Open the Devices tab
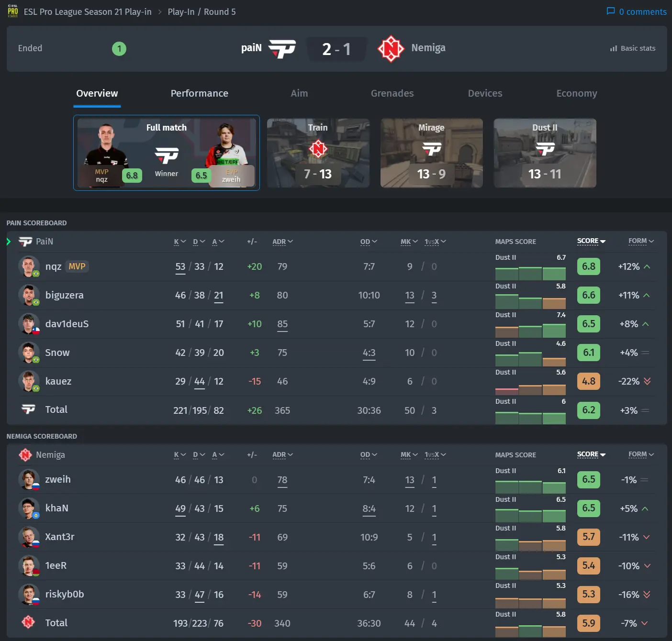This screenshot has width=672, height=641. coord(485,93)
